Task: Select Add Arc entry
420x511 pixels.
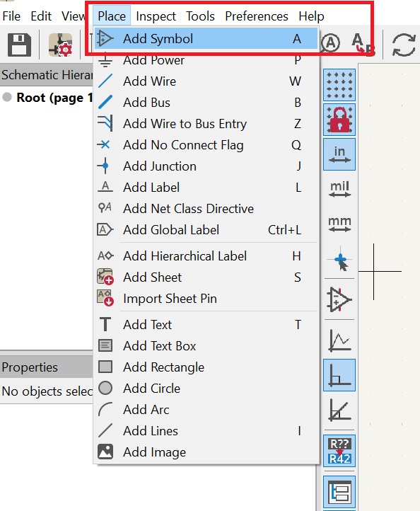Action: coord(206,409)
